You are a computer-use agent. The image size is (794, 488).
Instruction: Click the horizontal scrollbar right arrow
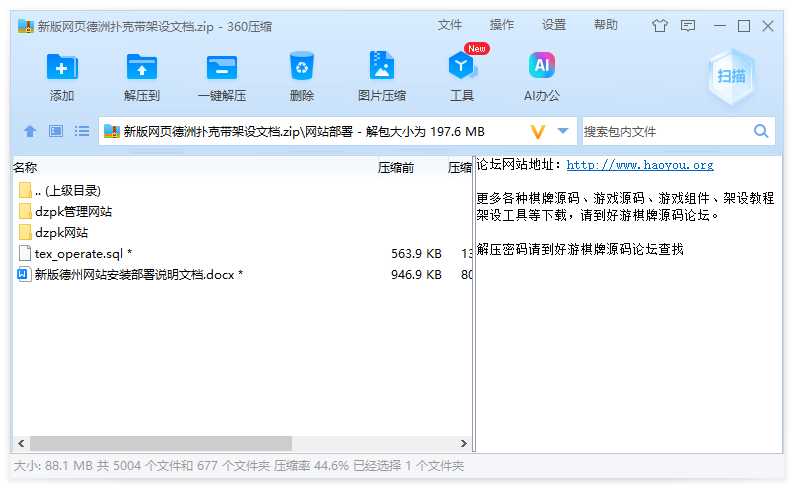pos(463,443)
